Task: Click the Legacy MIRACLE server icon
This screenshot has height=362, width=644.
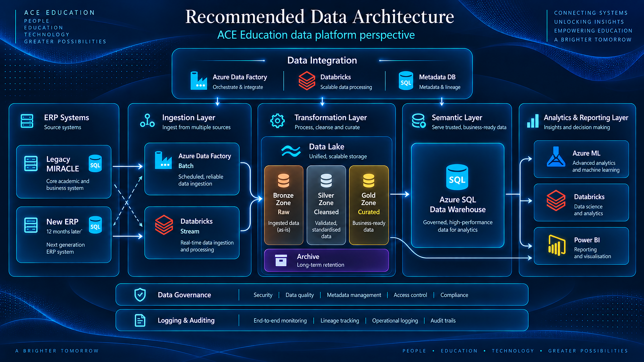Action: coord(31,164)
